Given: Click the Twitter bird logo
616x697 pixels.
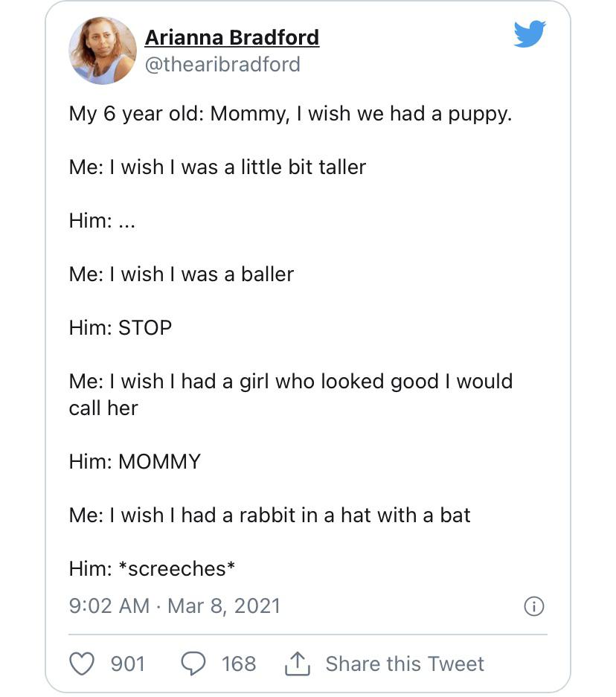Looking at the screenshot, I should coord(530,34).
